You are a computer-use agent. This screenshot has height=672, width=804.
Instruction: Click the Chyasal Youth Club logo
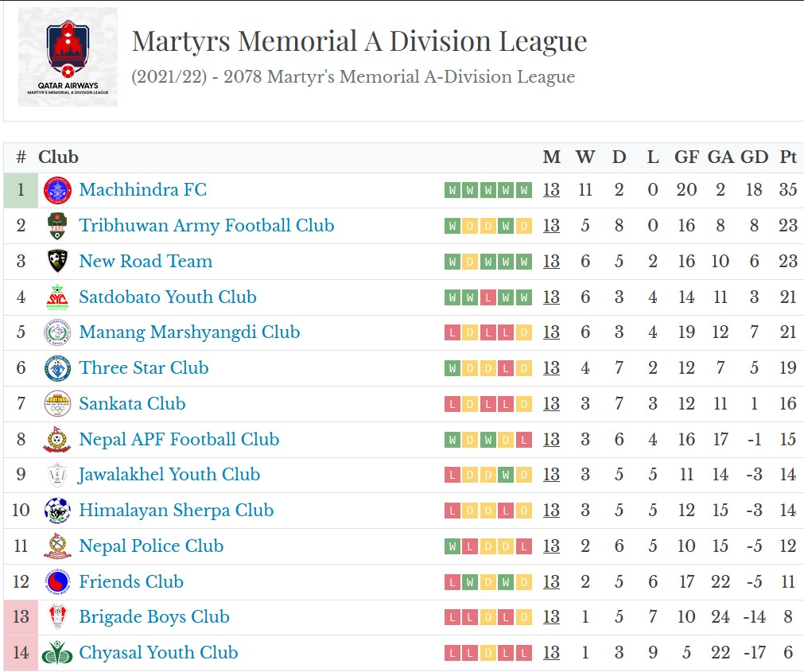click(57, 653)
